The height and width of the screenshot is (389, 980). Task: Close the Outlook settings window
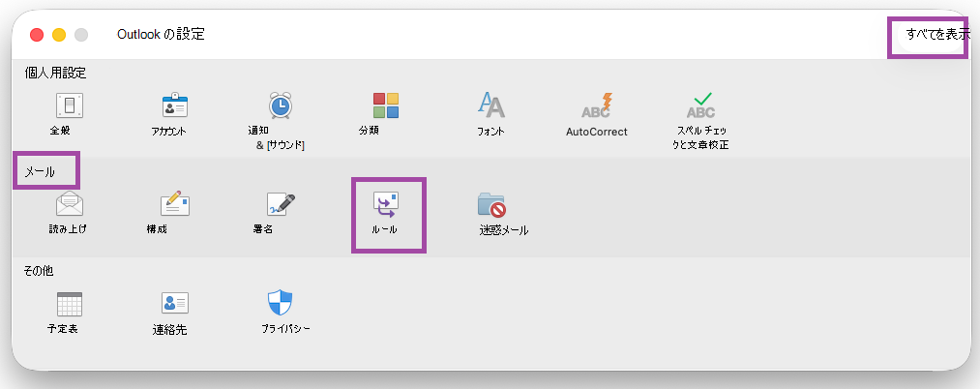pos(37,35)
